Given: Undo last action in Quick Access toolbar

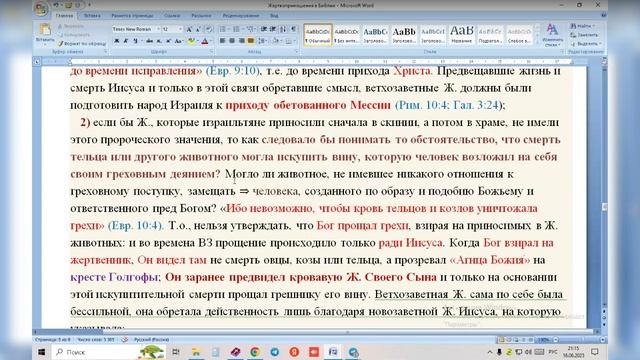Looking at the screenshot, I should (56, 5).
